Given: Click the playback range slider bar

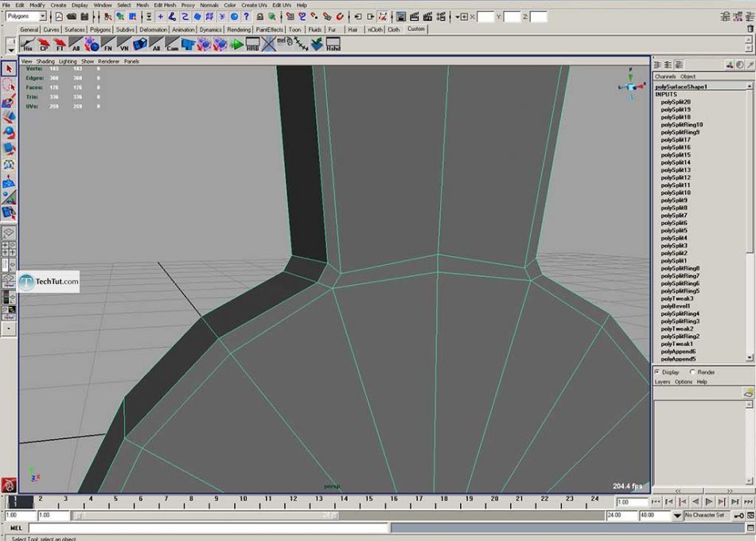Looking at the screenshot, I should tap(206, 516).
